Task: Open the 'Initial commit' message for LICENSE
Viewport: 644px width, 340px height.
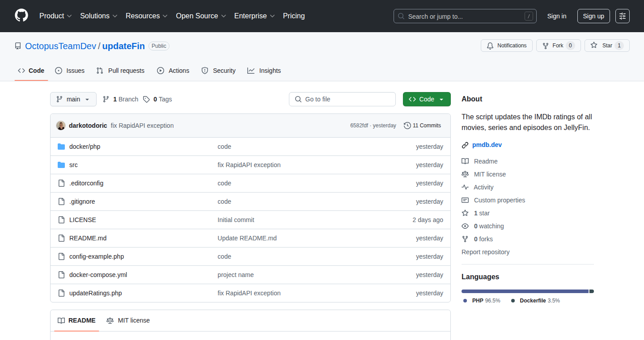Action: pos(236,220)
